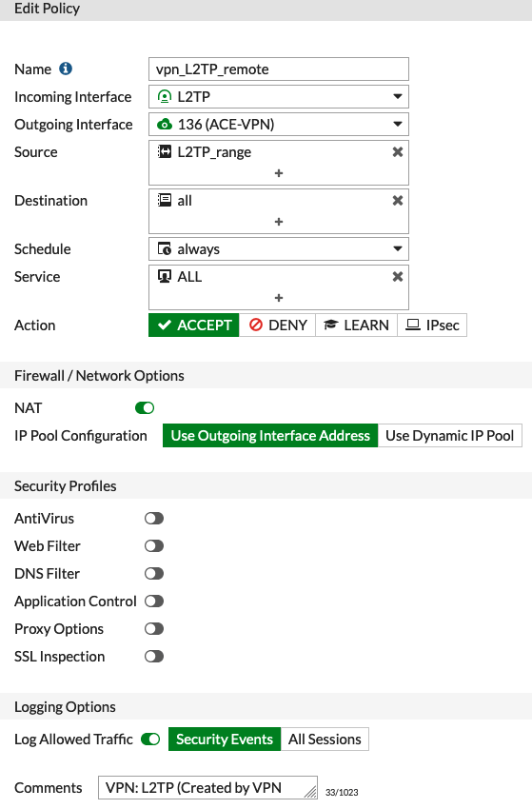Screen dimensions: 532x809
Task: Enable the SSL Inspection toggle
Action: pos(154,657)
